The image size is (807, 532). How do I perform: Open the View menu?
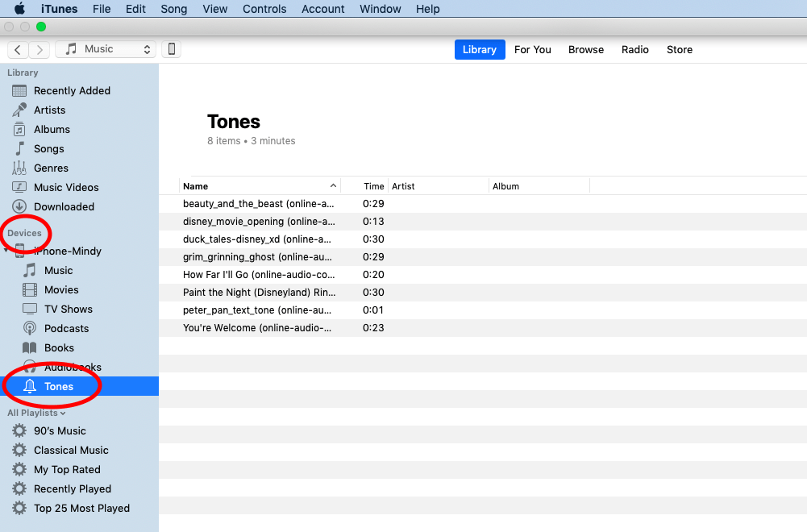215,9
